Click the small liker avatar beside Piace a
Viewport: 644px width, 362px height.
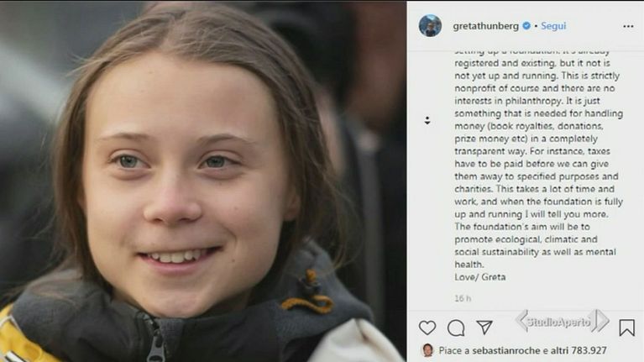coord(427,349)
